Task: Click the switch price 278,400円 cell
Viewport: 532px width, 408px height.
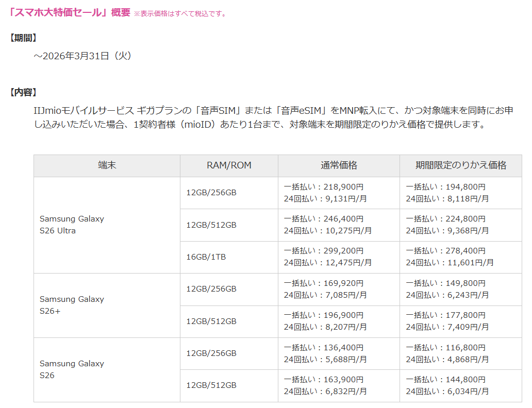Action: (x=460, y=257)
